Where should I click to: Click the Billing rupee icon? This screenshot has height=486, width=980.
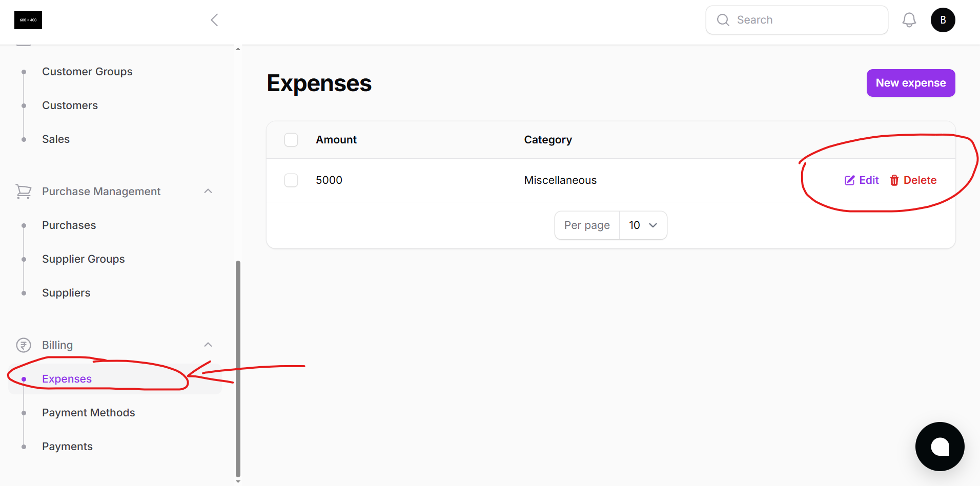click(23, 345)
